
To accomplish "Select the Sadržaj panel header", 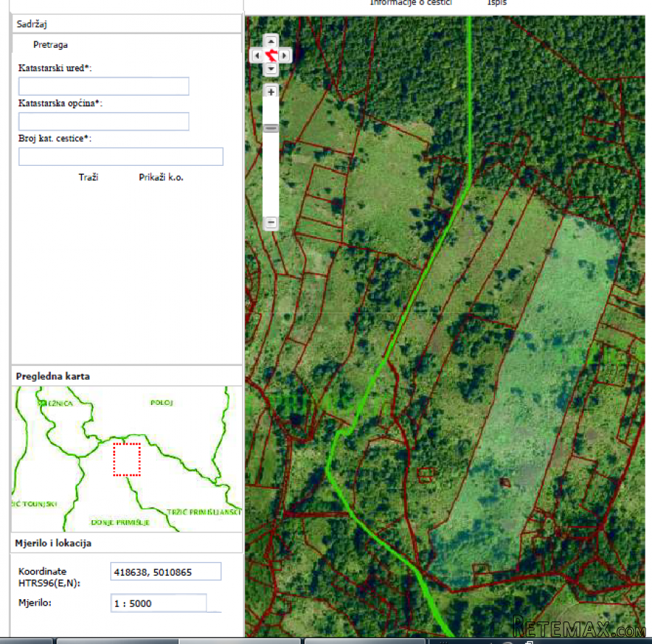I will point(127,24).
